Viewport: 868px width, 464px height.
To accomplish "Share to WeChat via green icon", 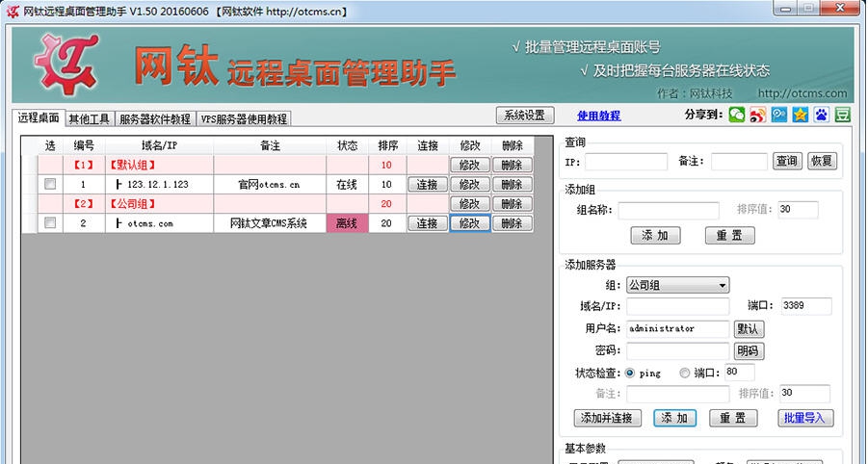I will [x=736, y=116].
